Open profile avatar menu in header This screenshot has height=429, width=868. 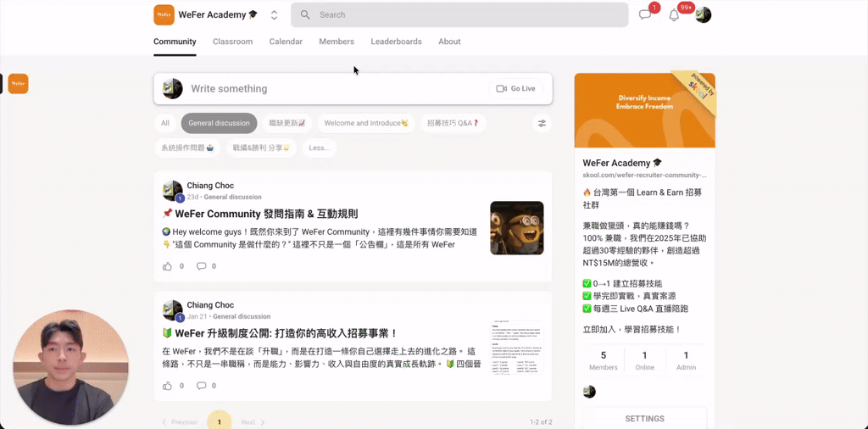(703, 15)
